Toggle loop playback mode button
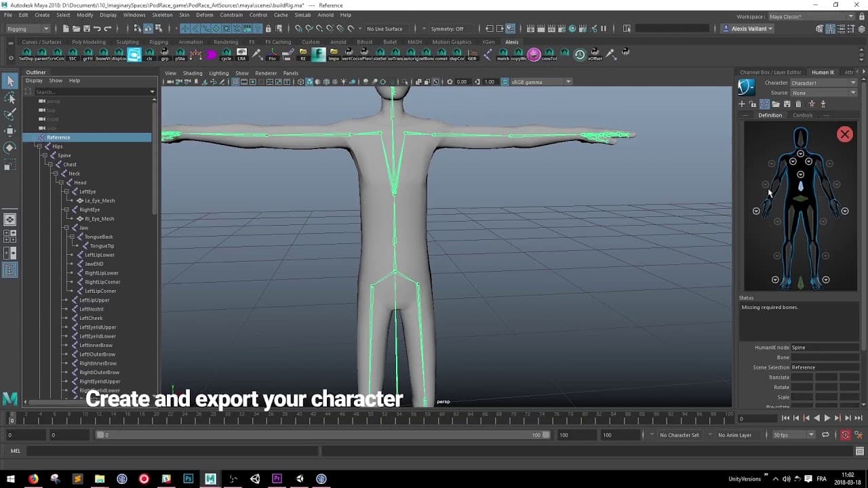This screenshot has width=868, height=488. (x=825, y=435)
